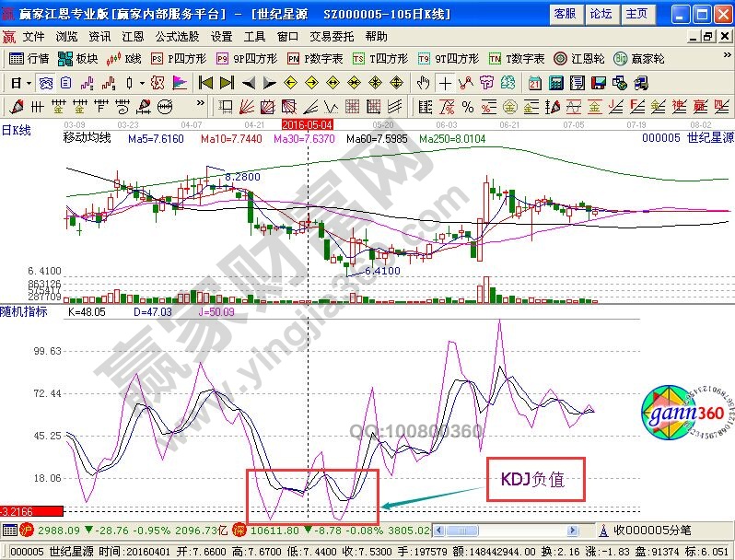Open the 设置 menu
The image size is (735, 560).
point(222,37)
